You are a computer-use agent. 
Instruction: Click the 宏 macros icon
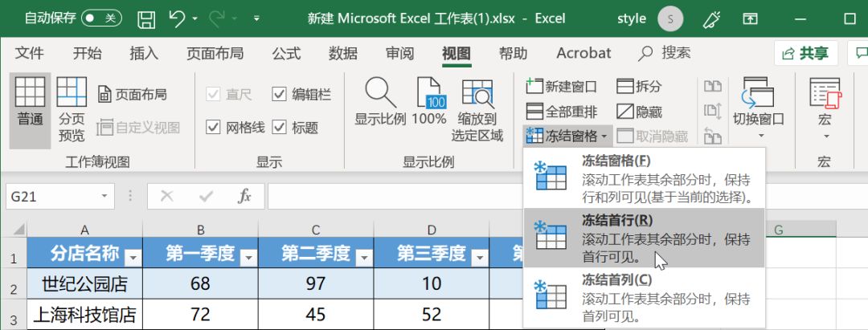coord(824,94)
